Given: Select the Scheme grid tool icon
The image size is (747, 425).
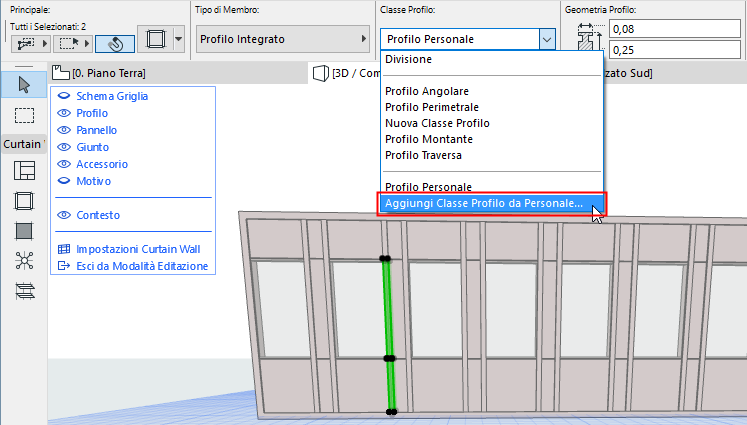Looking at the screenshot, I should tap(24, 171).
